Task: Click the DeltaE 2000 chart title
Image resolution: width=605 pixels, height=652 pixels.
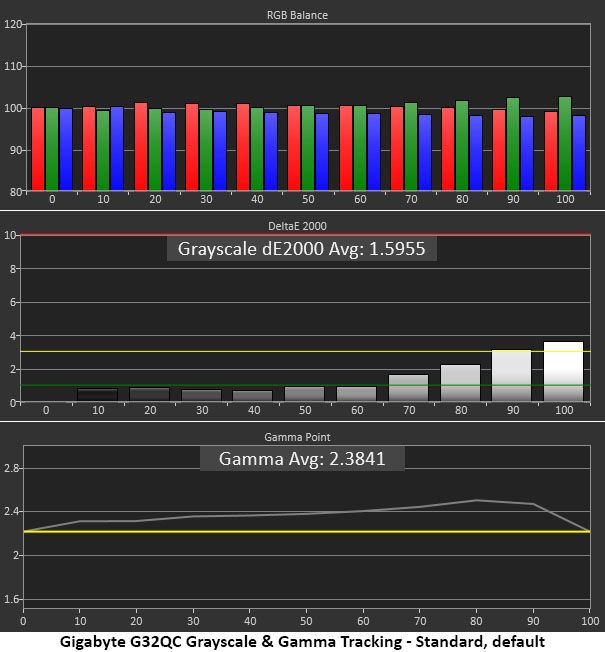Action: click(x=297, y=226)
